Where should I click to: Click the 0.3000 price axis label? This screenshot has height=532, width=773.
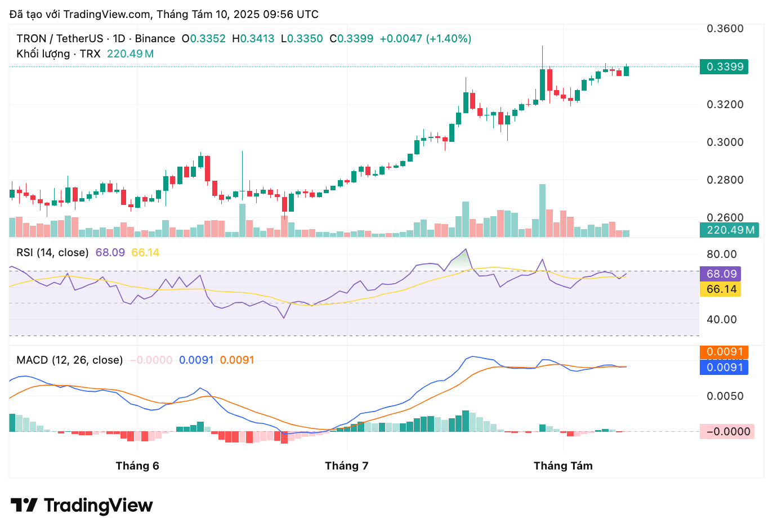(x=725, y=142)
